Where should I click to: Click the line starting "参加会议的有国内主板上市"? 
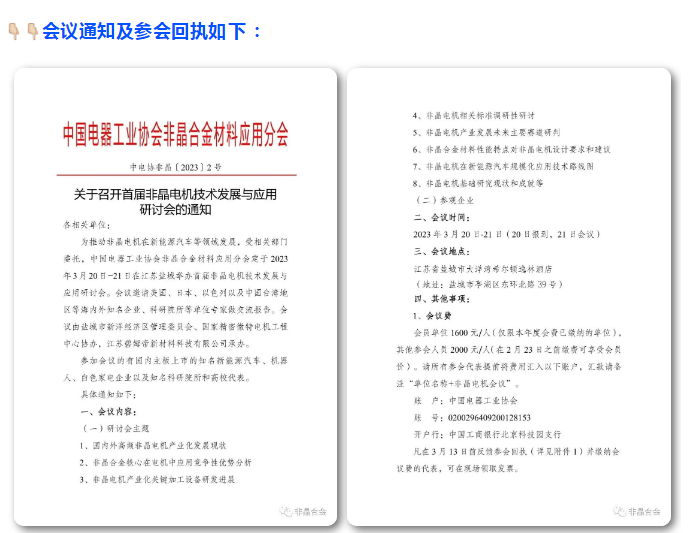pyautogui.click(x=184, y=361)
